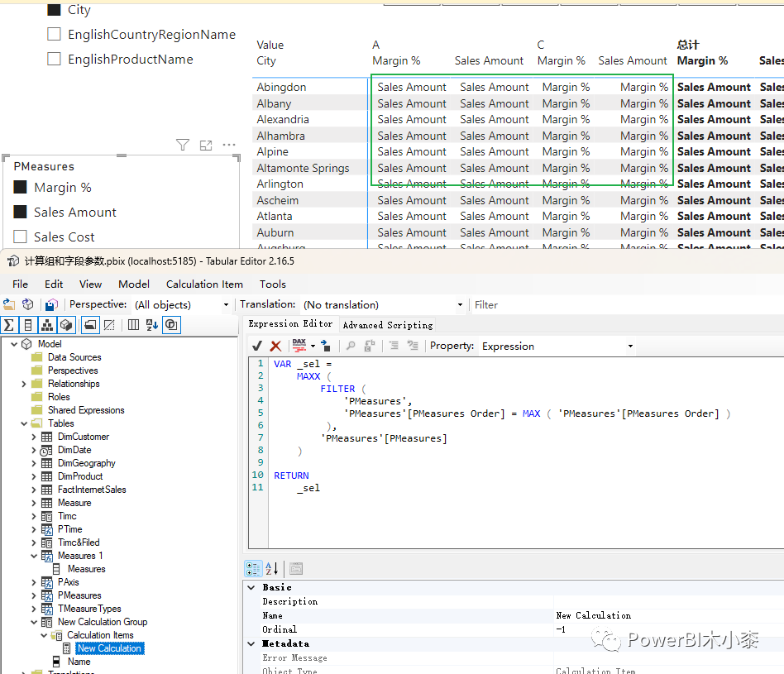Click the filter icon above PMeasures slicer
This screenshot has width=784, height=674.
183,145
